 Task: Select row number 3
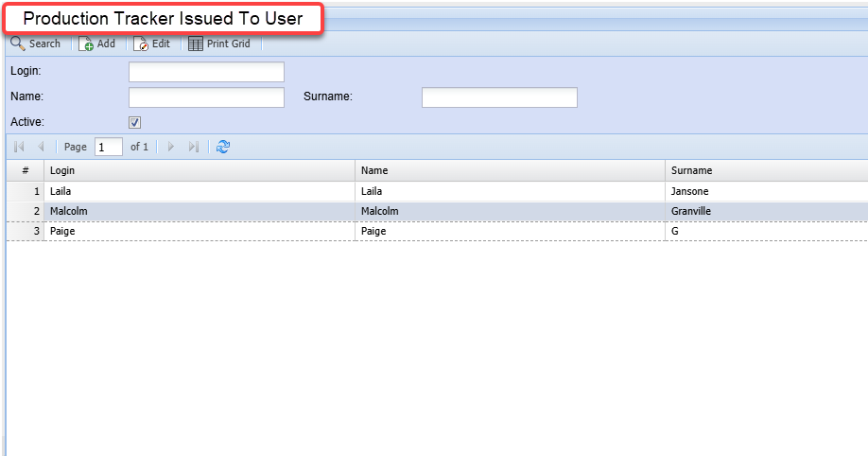pos(26,231)
